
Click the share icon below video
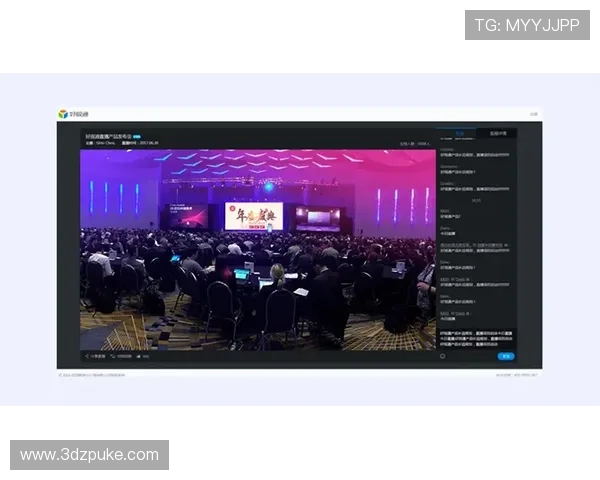(87, 355)
